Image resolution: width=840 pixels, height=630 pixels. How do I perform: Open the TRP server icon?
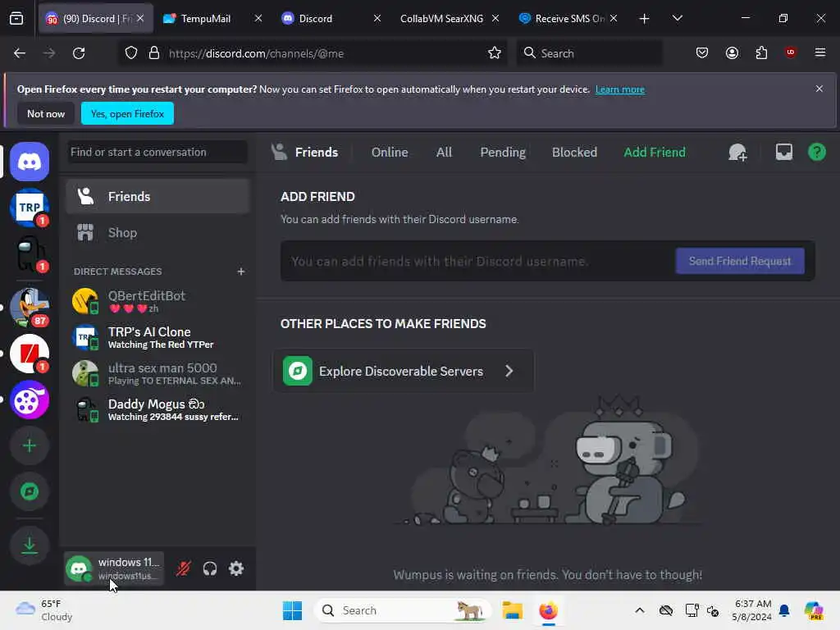tap(30, 208)
